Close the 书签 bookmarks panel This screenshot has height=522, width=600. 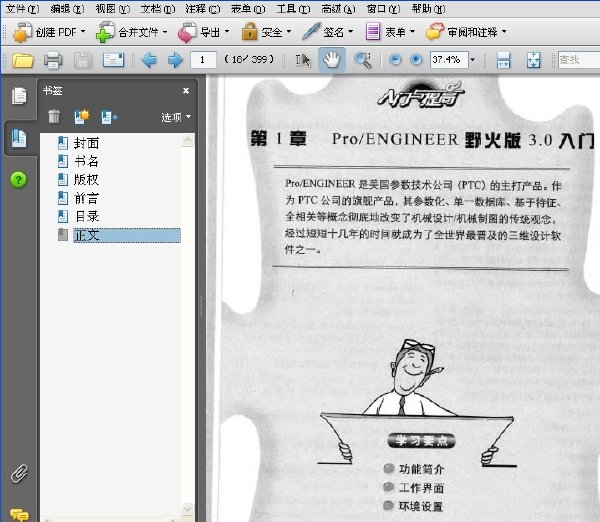(x=186, y=91)
